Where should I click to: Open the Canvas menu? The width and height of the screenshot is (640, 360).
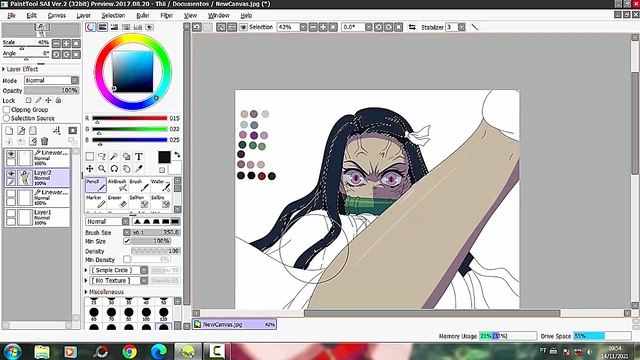pyautogui.click(x=56, y=16)
